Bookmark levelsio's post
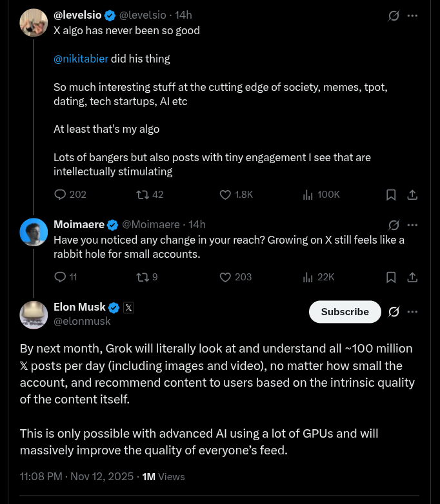Viewport: 440px width, 504px height. 391,194
